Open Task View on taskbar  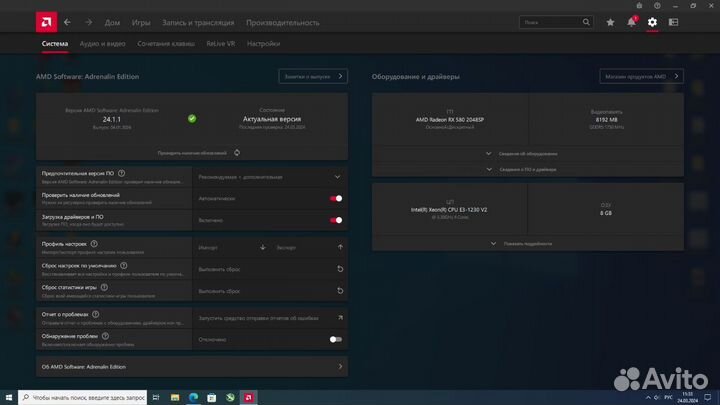click(x=156, y=397)
